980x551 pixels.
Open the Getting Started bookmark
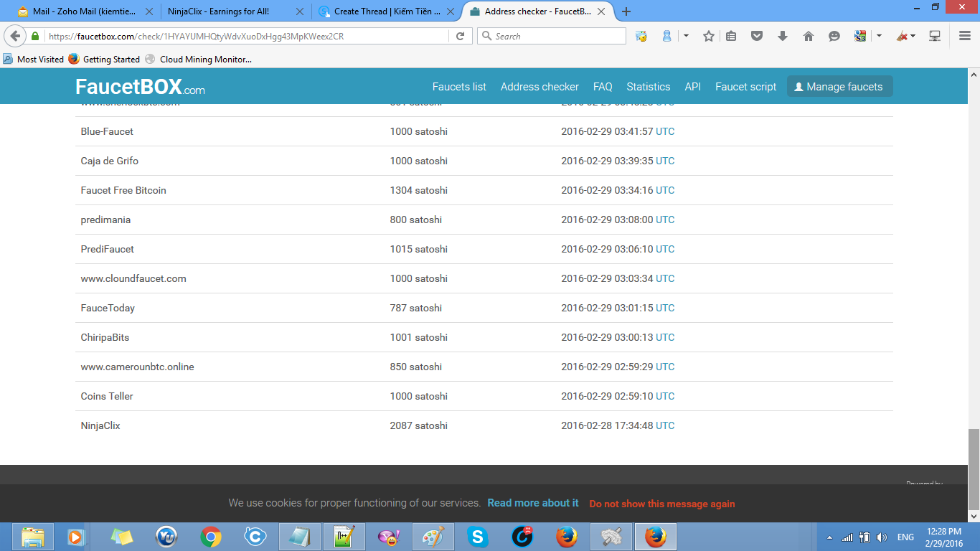[x=104, y=60]
